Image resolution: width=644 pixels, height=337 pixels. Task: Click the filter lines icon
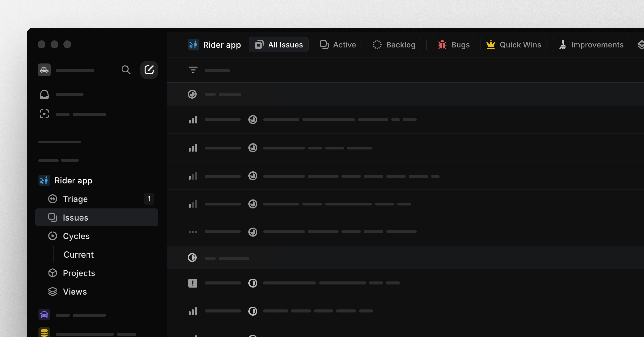coord(193,70)
